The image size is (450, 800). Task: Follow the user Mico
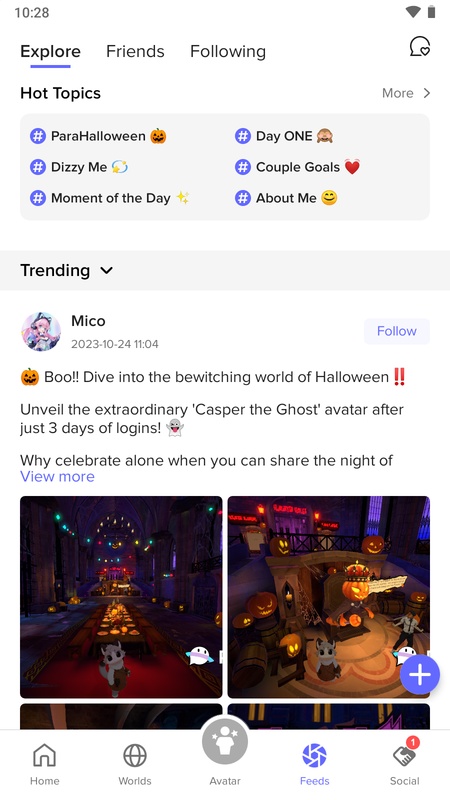pyautogui.click(x=396, y=331)
